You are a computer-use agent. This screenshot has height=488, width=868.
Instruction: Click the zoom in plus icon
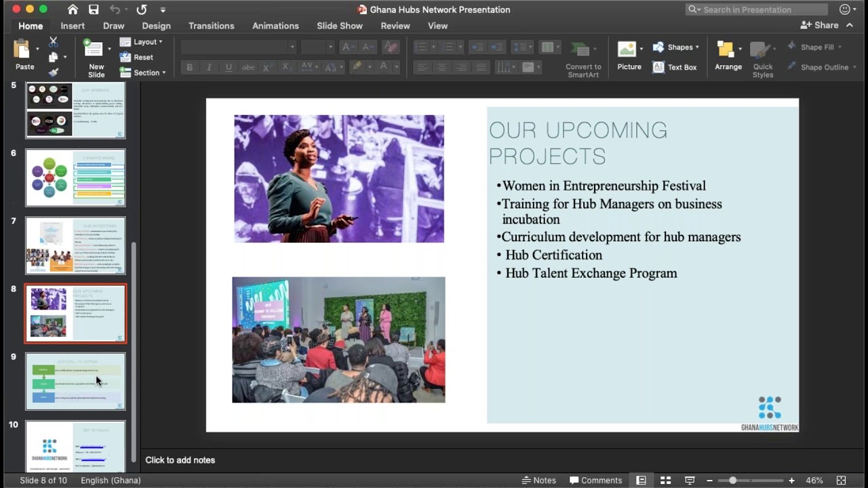point(791,481)
